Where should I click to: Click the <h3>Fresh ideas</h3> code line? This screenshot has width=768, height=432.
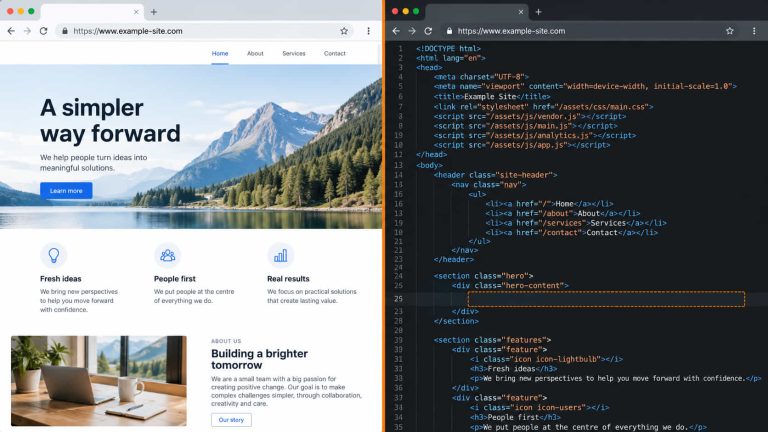(x=513, y=369)
